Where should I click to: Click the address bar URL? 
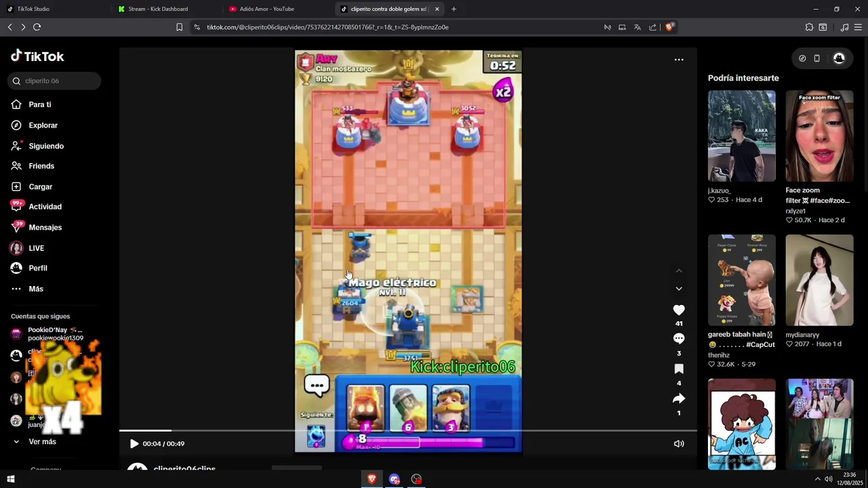[328, 27]
